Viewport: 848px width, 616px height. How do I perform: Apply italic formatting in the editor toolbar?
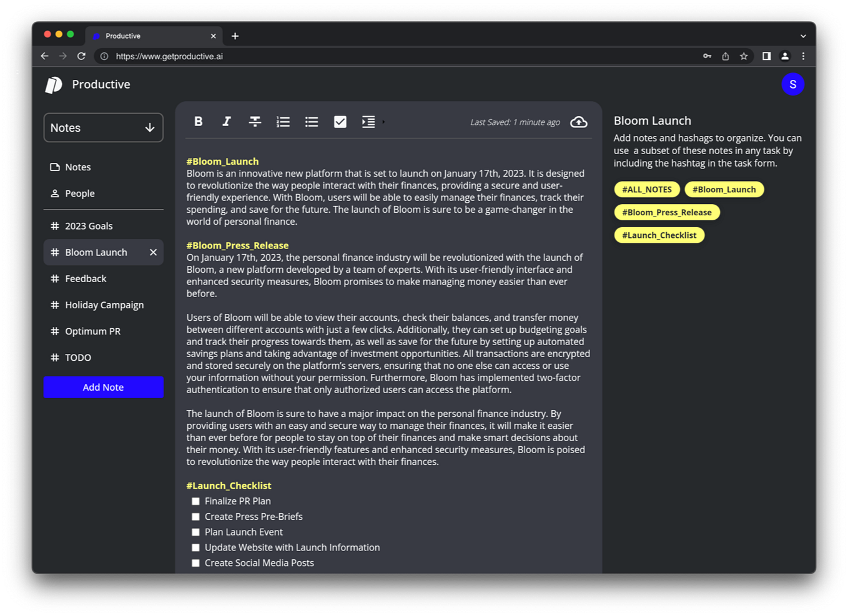click(226, 122)
